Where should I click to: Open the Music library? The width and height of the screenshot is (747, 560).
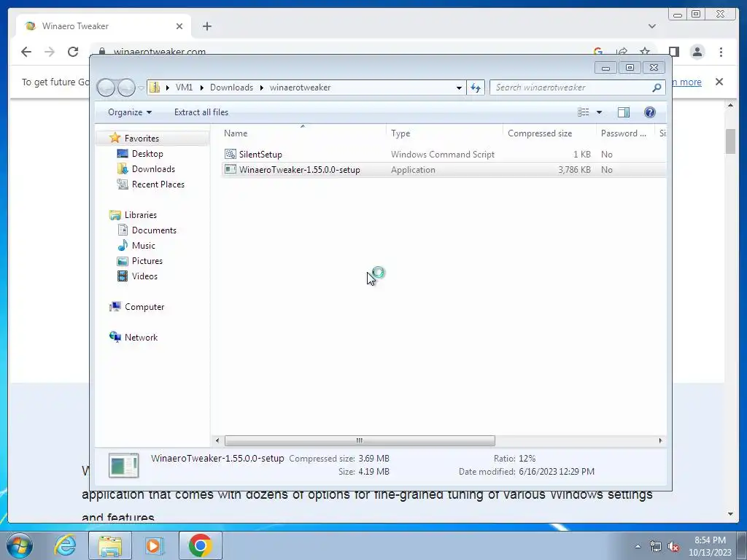[144, 245]
